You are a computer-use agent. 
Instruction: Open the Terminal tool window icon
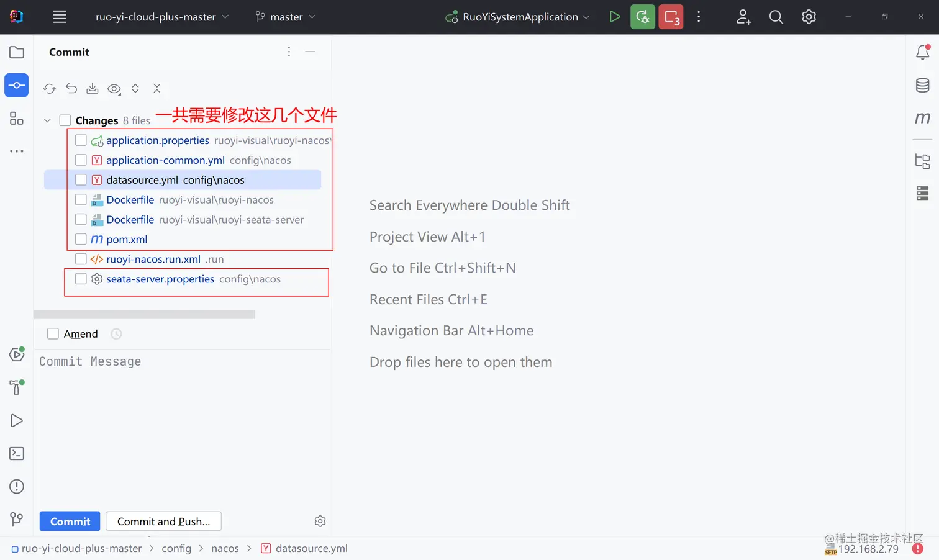coord(17,454)
